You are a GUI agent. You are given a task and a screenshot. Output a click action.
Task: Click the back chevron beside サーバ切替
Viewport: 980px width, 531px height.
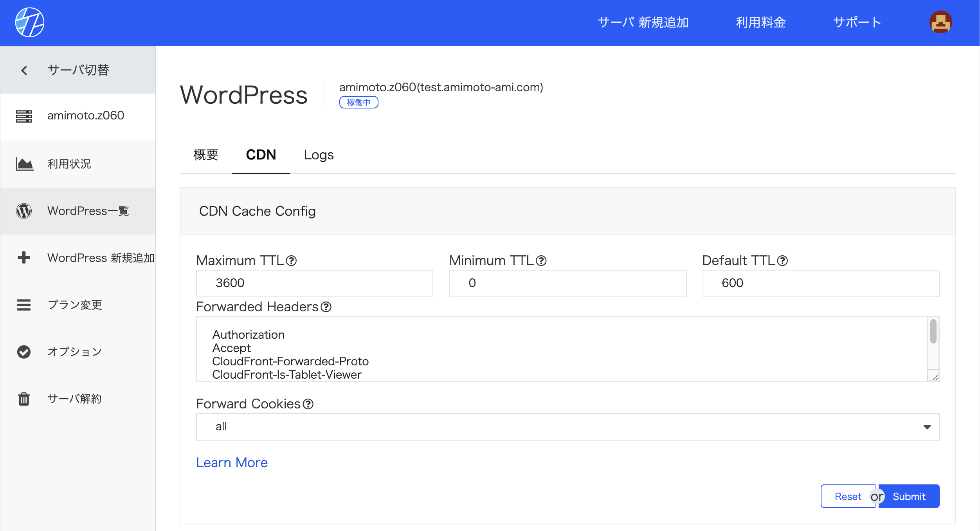click(24, 70)
